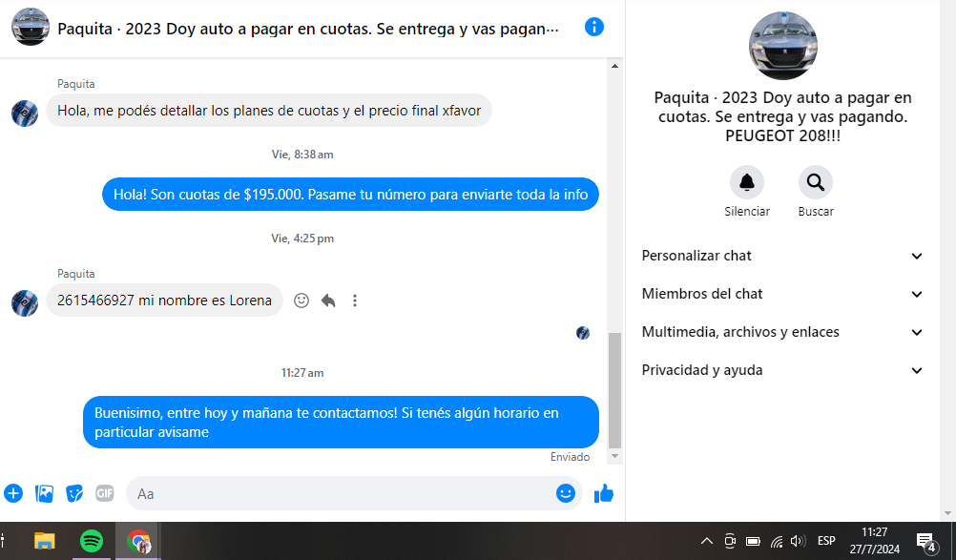Screen dimensions: 956x560
Task: Click the car avatar in chat header
Action: coord(30,27)
